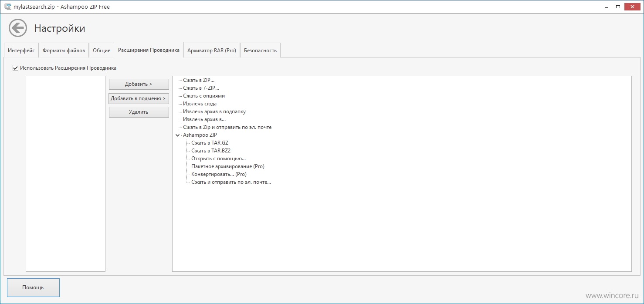
Task: Select Извлечь сюда item
Action: 200,104
